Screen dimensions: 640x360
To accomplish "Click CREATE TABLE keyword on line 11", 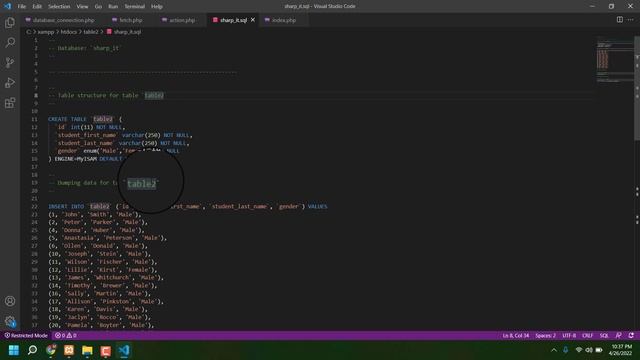I will pos(67,119).
